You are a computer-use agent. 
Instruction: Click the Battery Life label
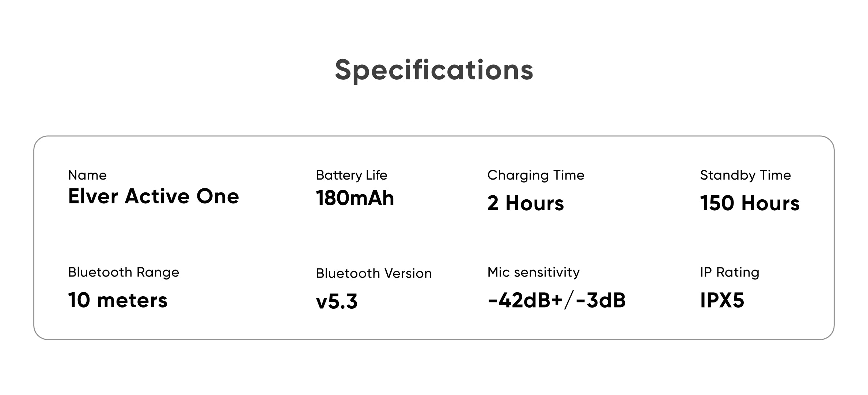point(351,175)
